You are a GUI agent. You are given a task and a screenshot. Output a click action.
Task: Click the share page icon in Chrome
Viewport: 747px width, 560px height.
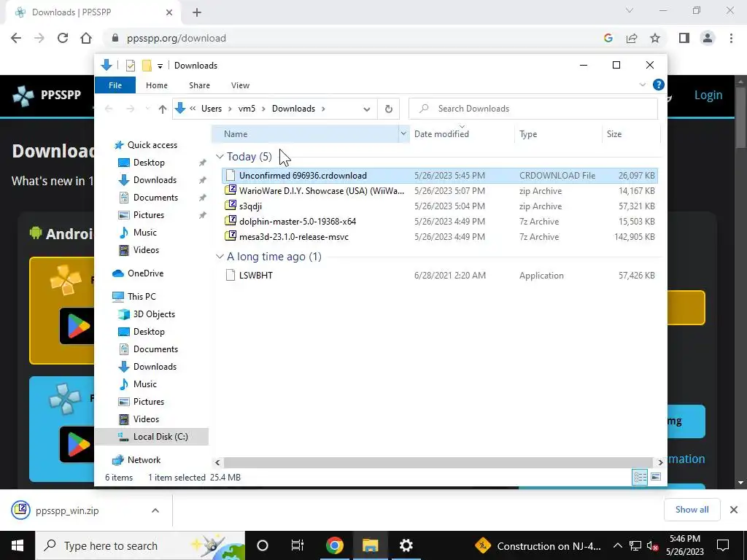click(632, 38)
